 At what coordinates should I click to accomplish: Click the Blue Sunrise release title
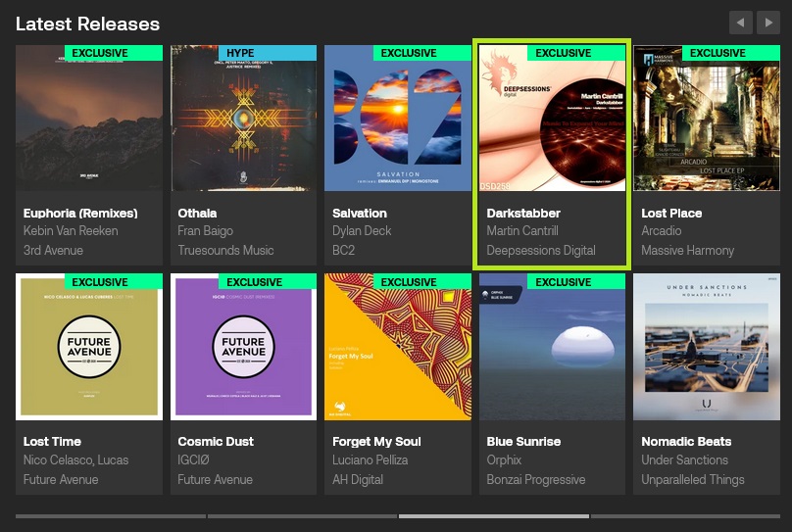[523, 441]
